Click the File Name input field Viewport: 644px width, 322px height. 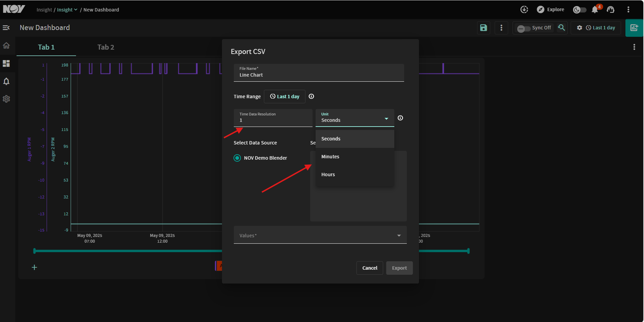coord(319,73)
